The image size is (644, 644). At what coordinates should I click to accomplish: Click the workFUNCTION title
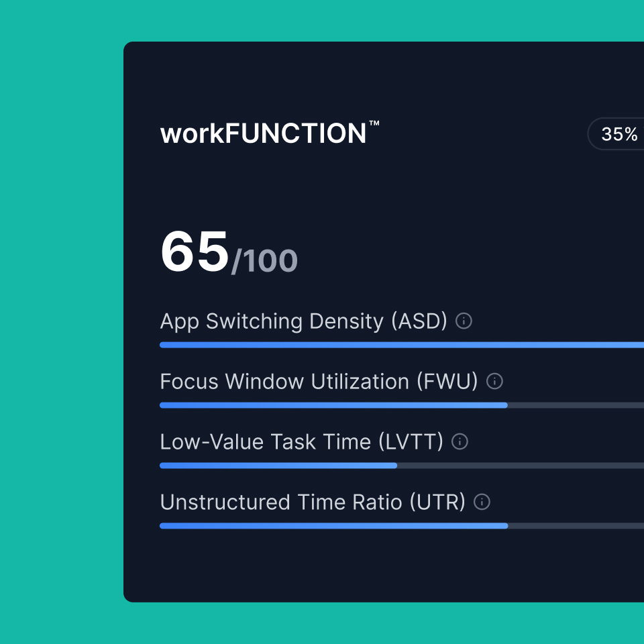click(x=270, y=133)
